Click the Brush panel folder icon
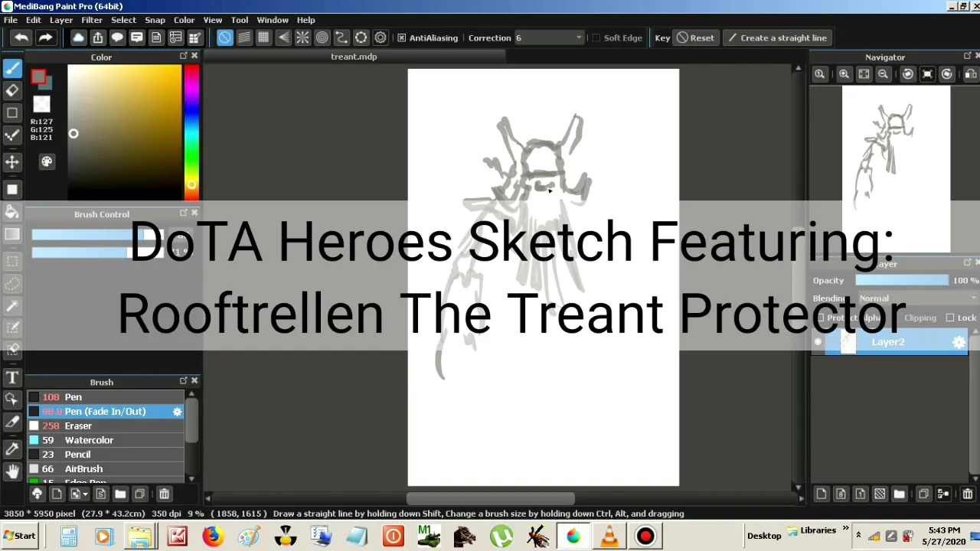Image resolution: width=980 pixels, height=551 pixels. 120,494
